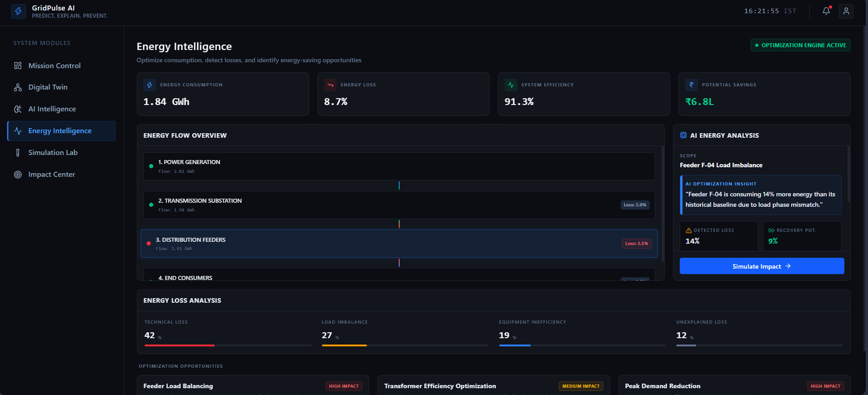Open the notifications bell
The width and height of the screenshot is (868, 395).
[x=826, y=11]
